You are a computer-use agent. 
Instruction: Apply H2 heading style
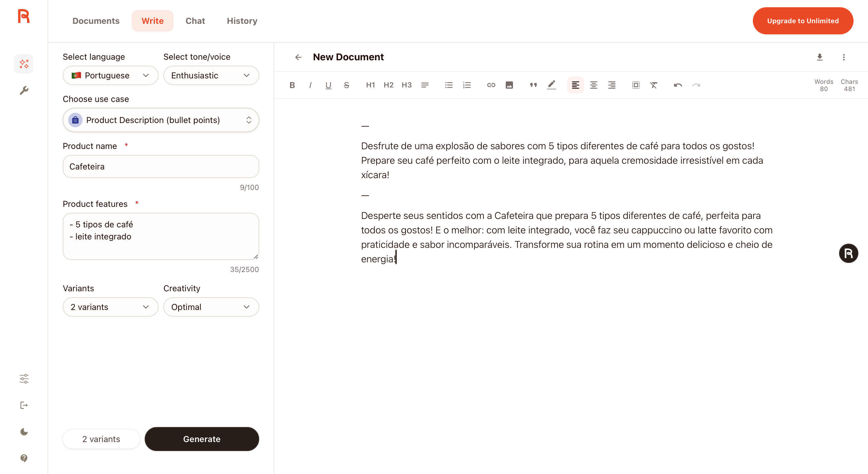(x=388, y=85)
